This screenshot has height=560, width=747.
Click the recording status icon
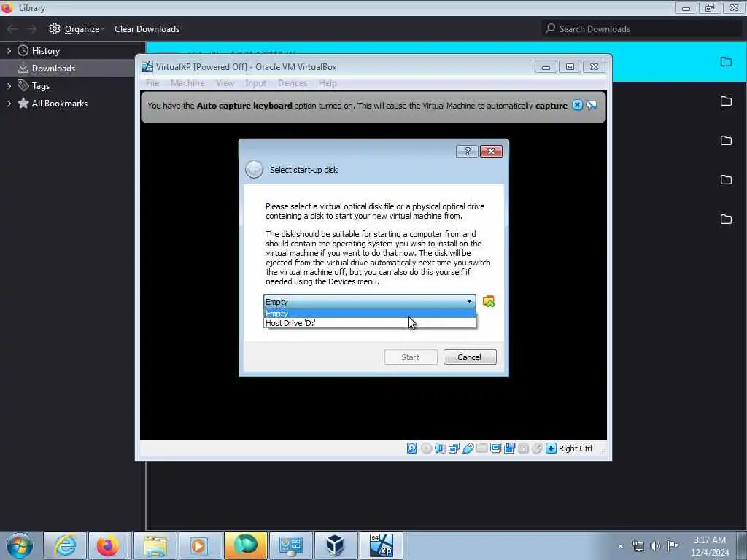(x=509, y=448)
